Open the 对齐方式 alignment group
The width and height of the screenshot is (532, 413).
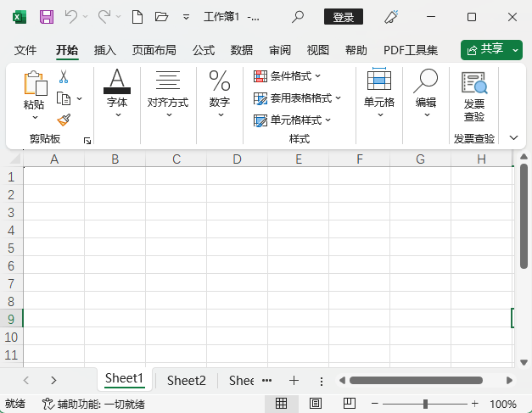pos(168,92)
